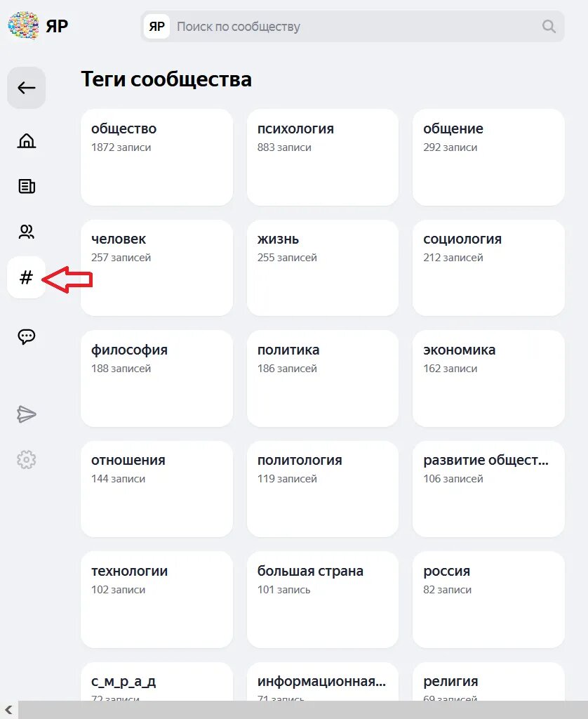588x719 pixels.
Task: Open the "психология" tag card
Action: (323, 157)
